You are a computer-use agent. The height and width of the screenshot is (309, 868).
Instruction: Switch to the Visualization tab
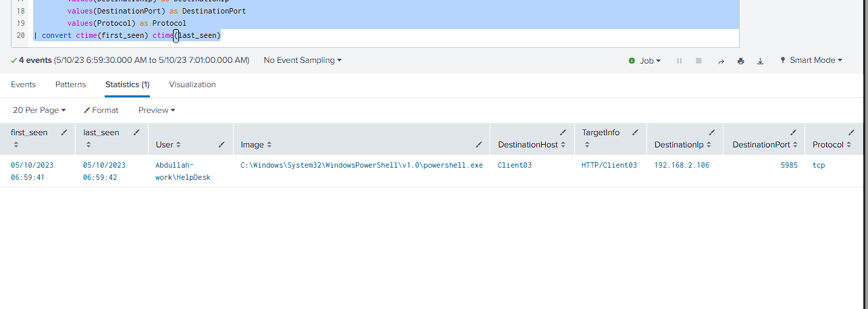tap(193, 85)
